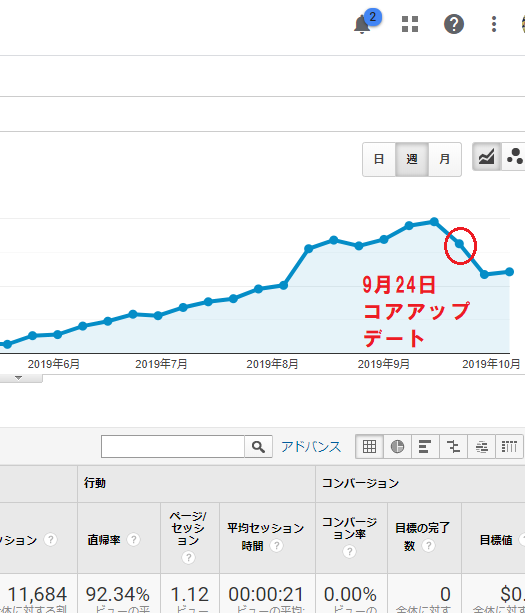Viewport: 525px width, 613px height.
Task: Open the help question mark icon
Action: (453, 24)
